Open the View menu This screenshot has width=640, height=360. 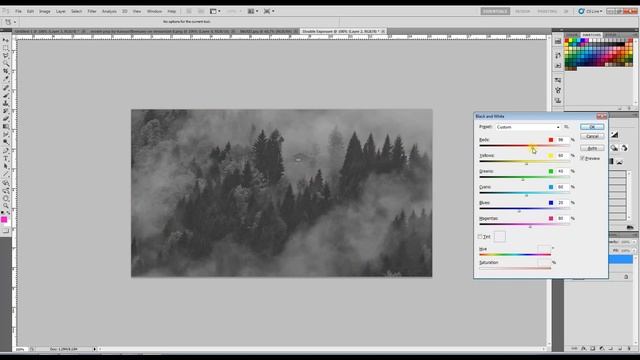pyautogui.click(x=137, y=11)
